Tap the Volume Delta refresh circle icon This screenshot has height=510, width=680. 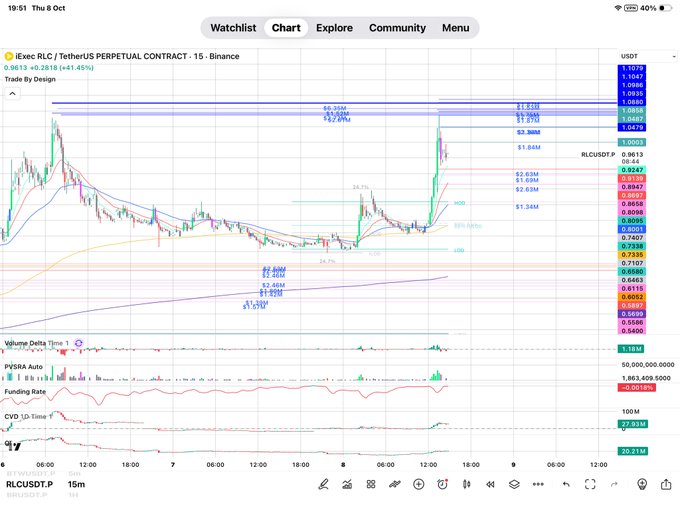[78, 343]
